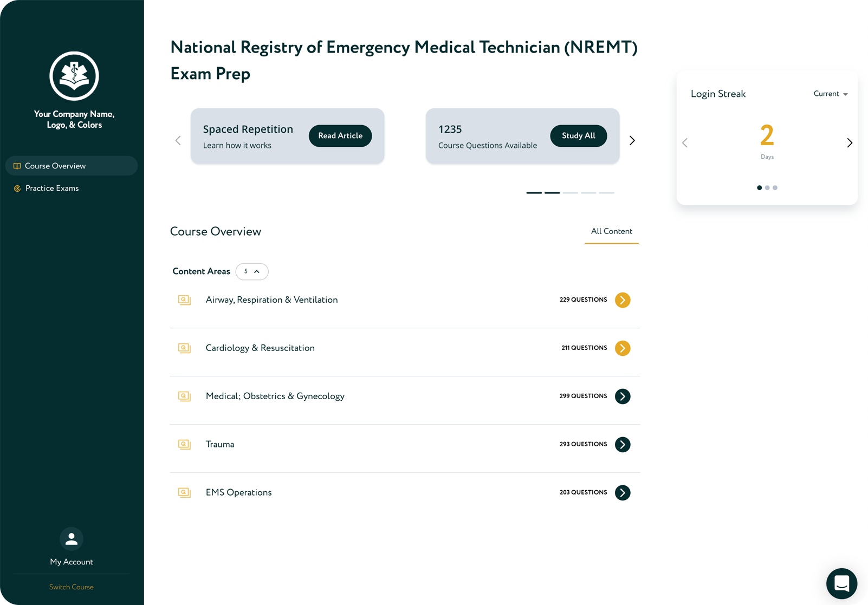This screenshot has height=605, width=868.
Task: Click the 229 QUESTIONS label
Action: [x=583, y=300]
